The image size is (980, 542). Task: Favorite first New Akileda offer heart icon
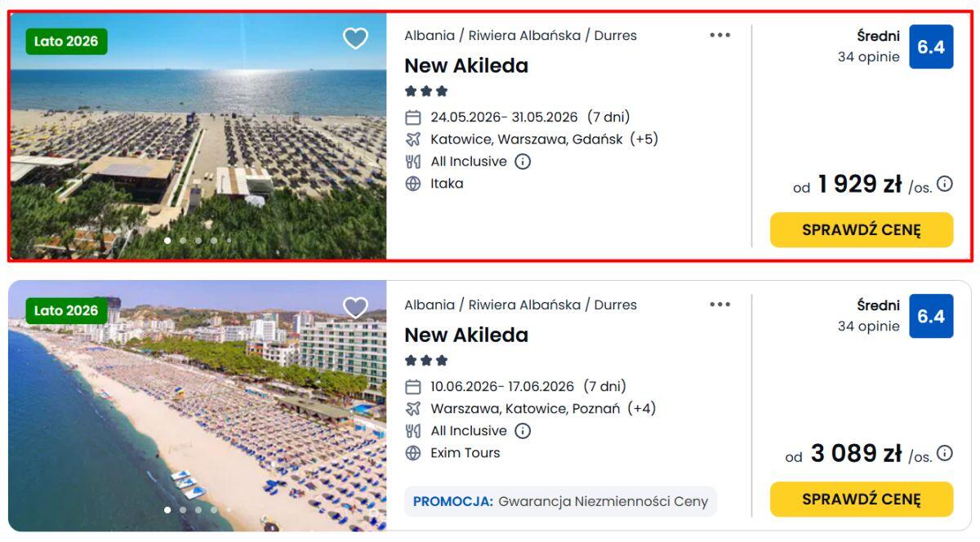pos(355,38)
